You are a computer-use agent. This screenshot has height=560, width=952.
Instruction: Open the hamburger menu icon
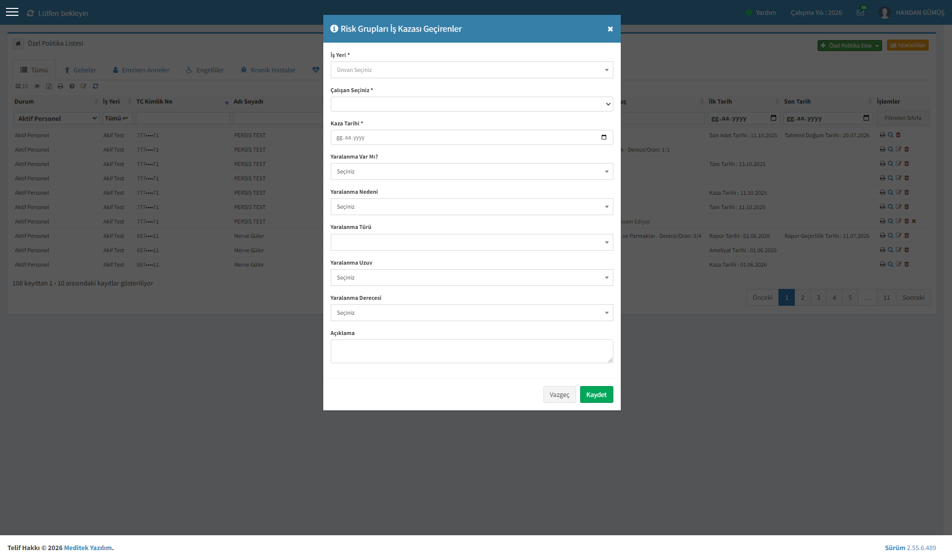pos(12,12)
